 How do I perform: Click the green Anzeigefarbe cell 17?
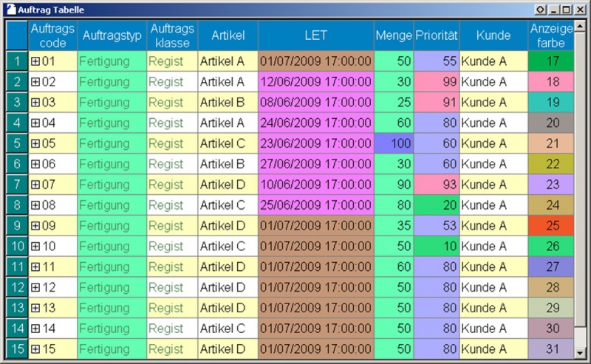pos(553,61)
